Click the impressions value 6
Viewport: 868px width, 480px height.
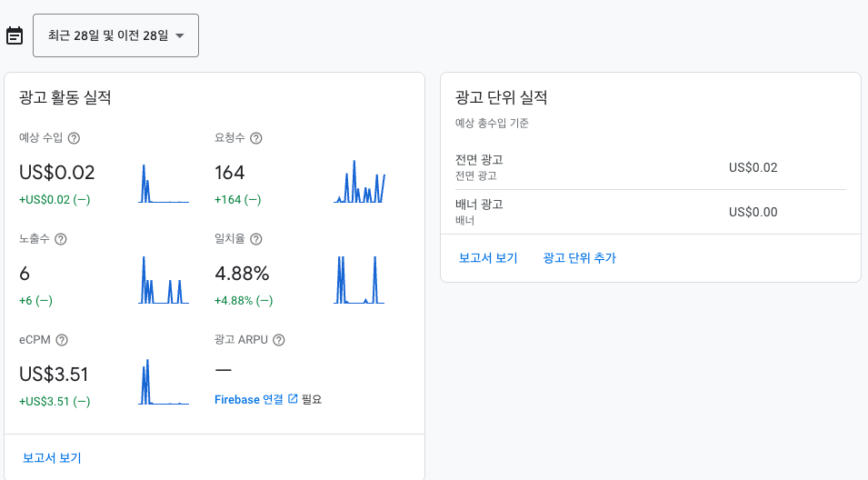coord(25,274)
